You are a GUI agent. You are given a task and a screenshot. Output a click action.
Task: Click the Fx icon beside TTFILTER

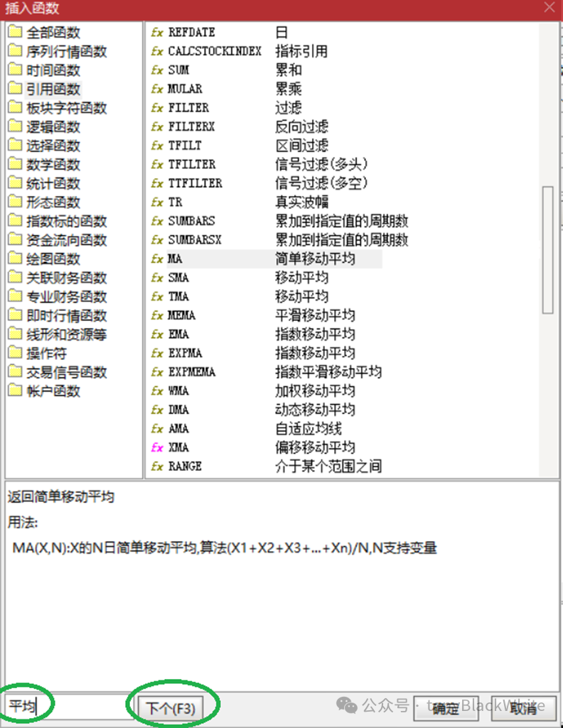tap(157, 183)
